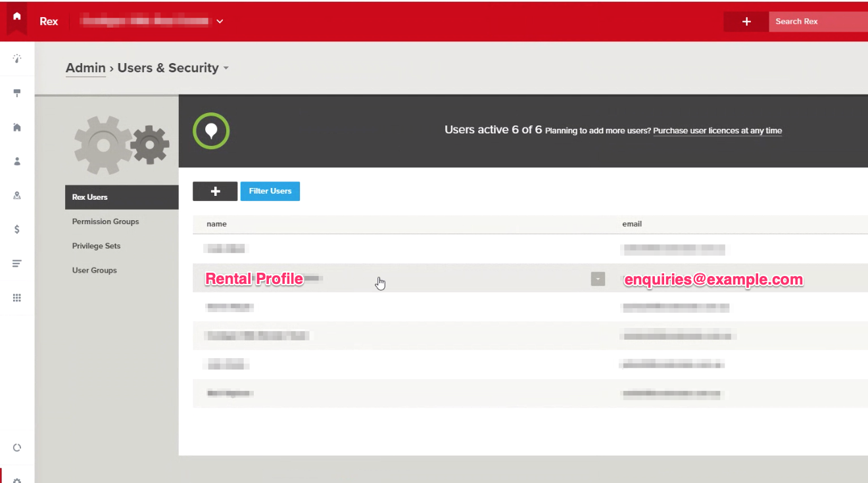This screenshot has width=868, height=483.
Task: Open the Rental Profile row dropdown arrow
Action: pyautogui.click(x=598, y=279)
